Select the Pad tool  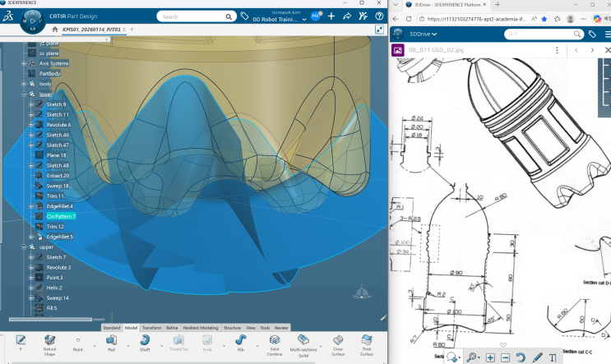point(111,340)
